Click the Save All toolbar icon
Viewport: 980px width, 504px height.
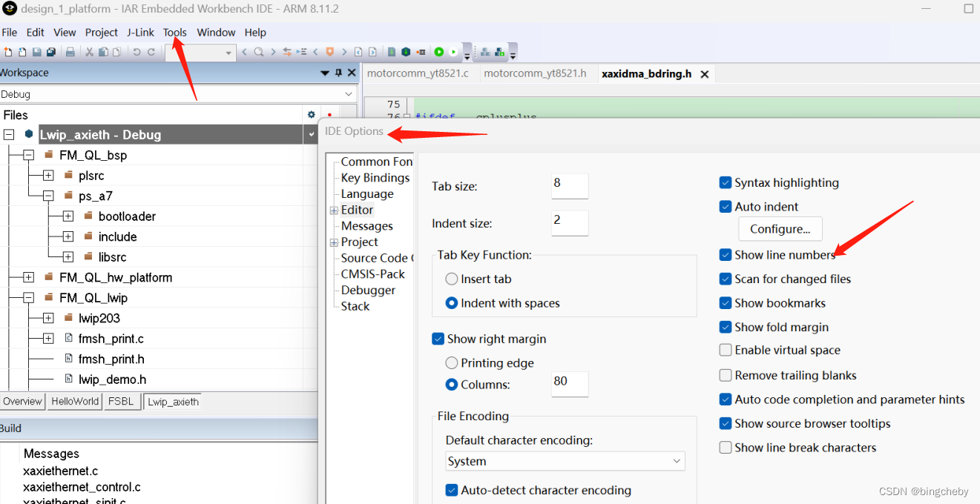(x=50, y=52)
